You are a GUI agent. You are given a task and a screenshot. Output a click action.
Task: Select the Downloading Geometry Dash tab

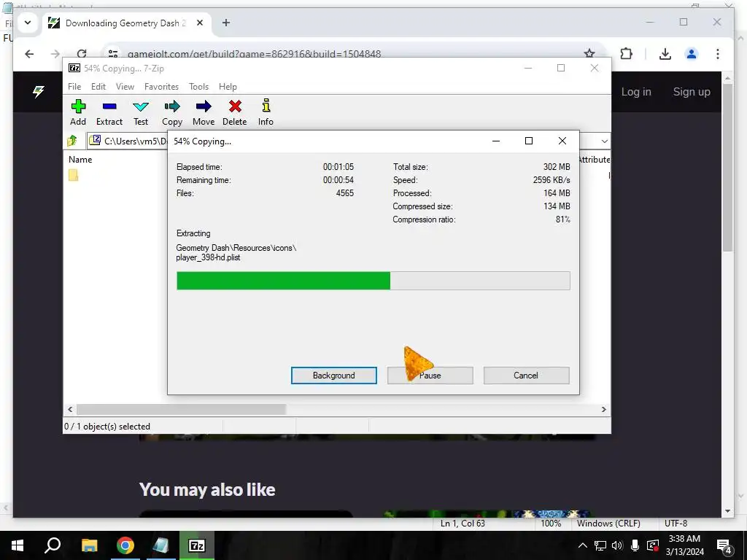tap(124, 23)
